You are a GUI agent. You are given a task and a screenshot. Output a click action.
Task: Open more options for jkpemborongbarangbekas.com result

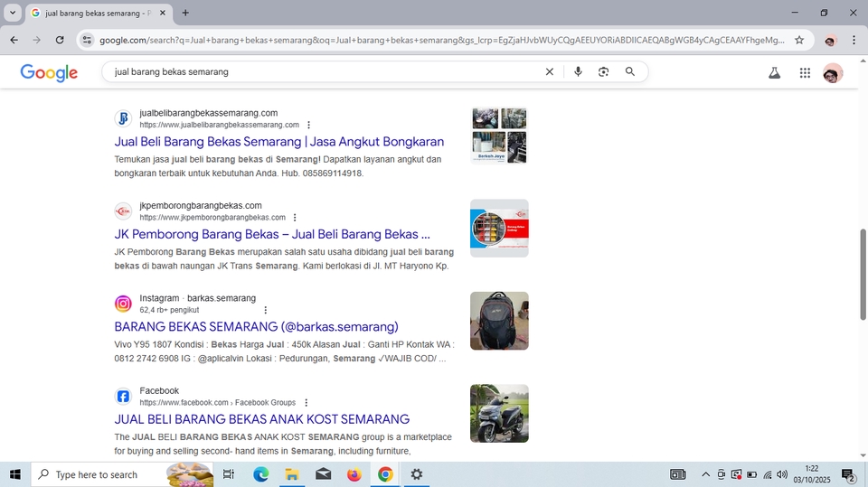click(295, 218)
